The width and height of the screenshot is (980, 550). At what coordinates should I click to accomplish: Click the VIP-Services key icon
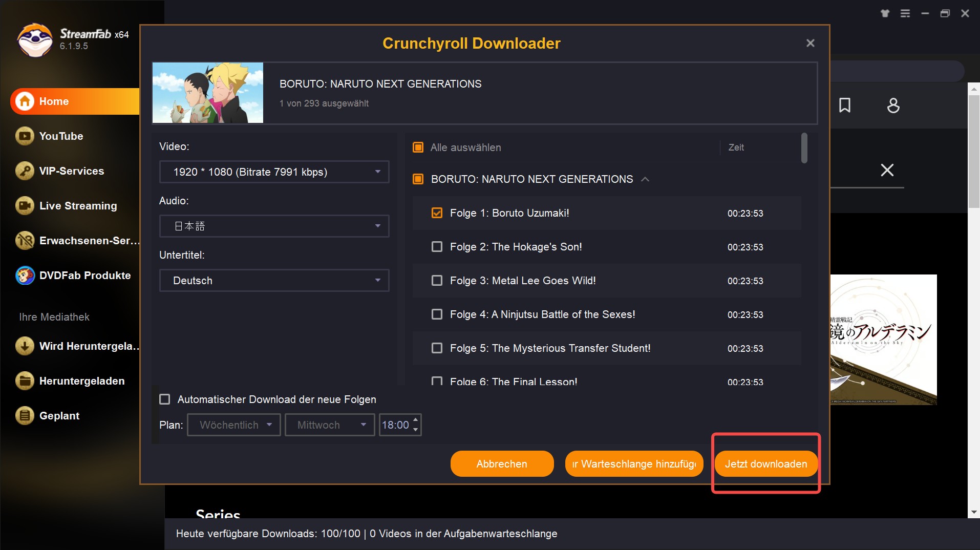(x=25, y=171)
